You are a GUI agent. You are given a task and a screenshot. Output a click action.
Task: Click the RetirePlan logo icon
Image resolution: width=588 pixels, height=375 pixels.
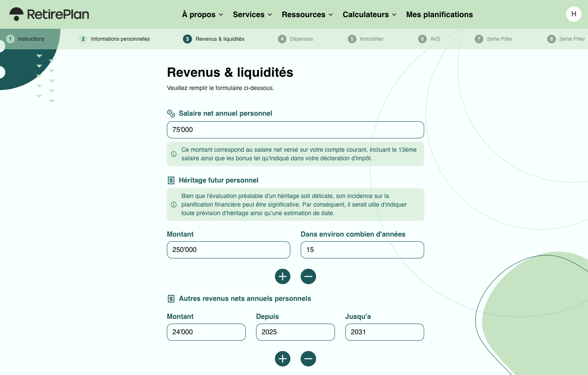[x=16, y=14]
